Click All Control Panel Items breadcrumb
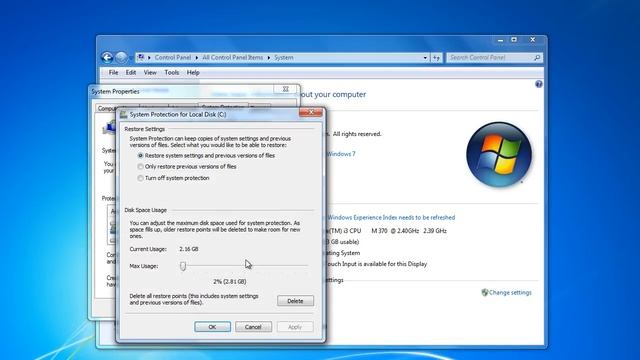This screenshot has height=360, width=640. click(x=233, y=58)
